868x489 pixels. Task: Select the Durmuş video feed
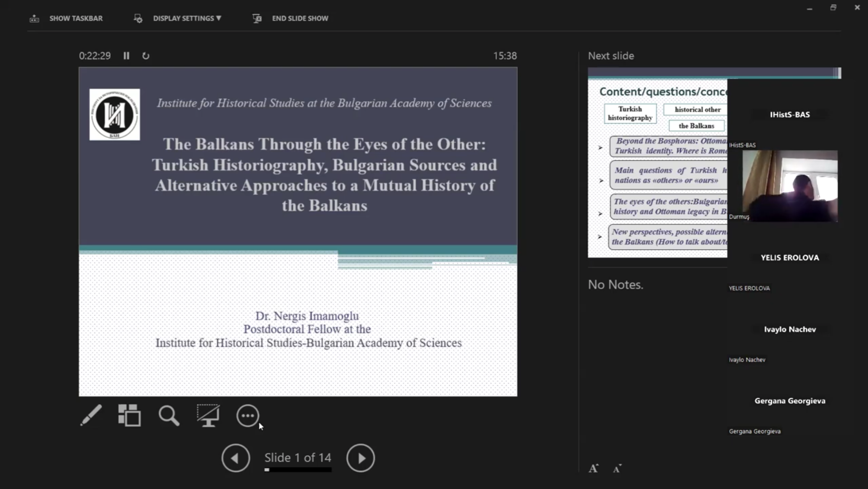click(x=789, y=186)
